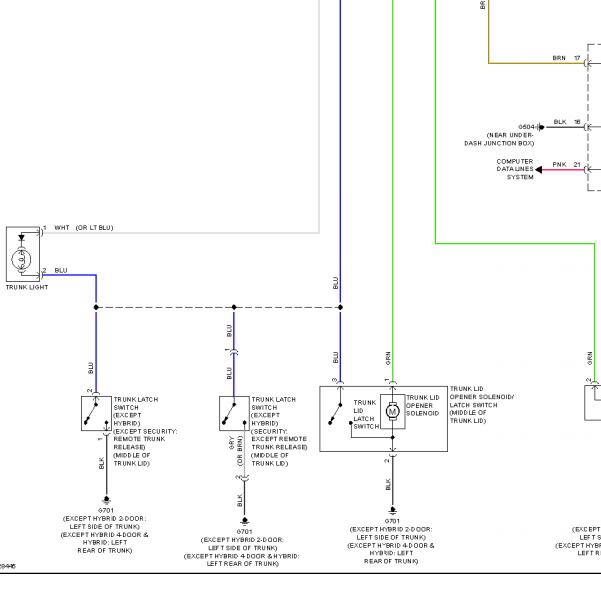Select 'TRUNK LID LATCH SWITCH' text inside the box
The height and width of the screenshot is (610, 601).
(366, 415)
